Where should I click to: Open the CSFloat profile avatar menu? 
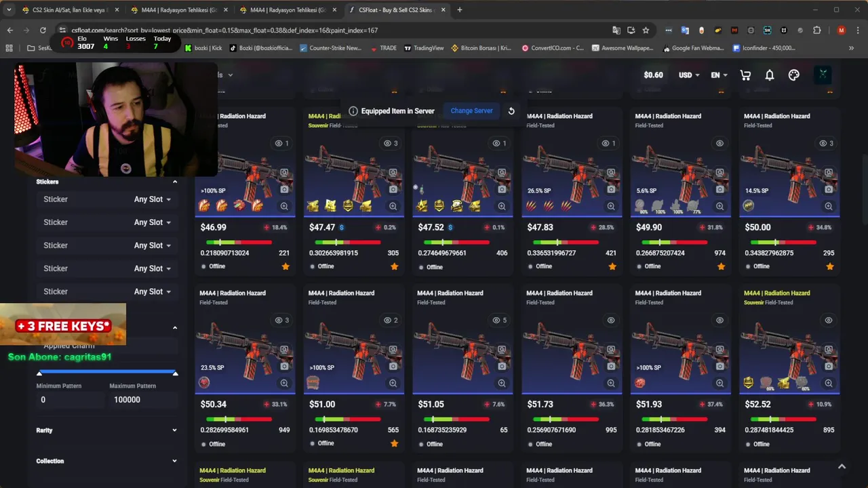823,75
